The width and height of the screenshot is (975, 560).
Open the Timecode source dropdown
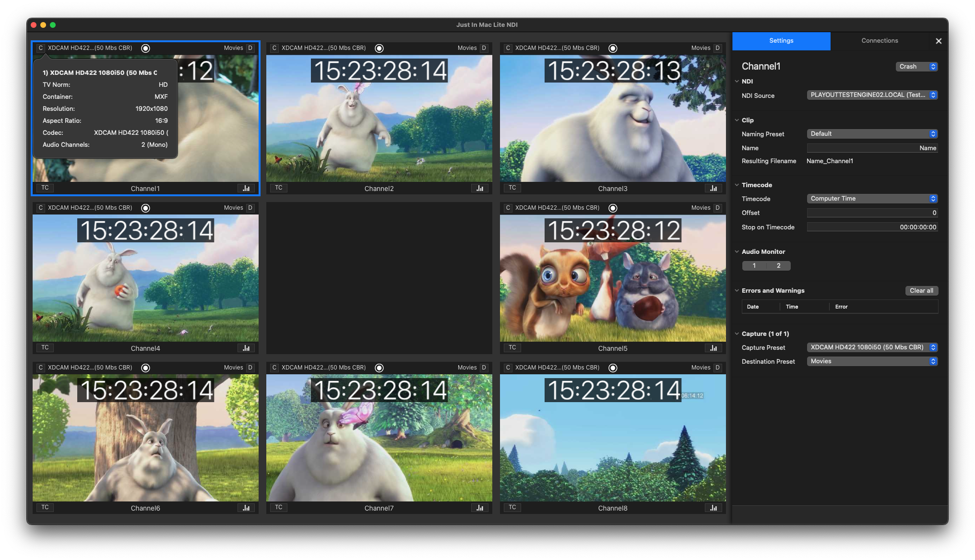click(x=872, y=199)
